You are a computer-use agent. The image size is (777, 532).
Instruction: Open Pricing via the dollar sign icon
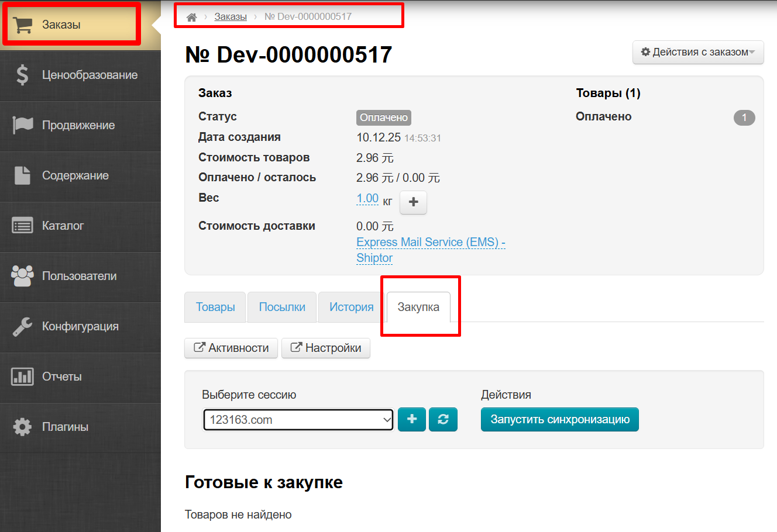tap(22, 75)
